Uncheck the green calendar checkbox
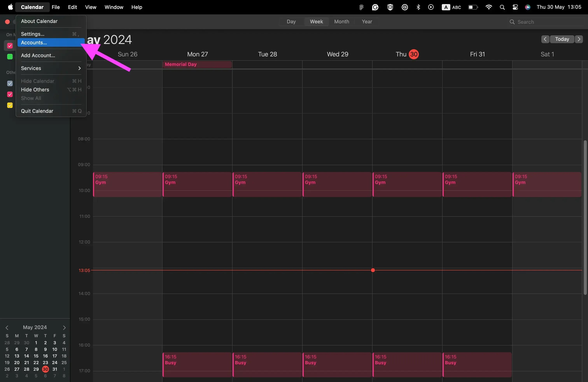 [10, 57]
